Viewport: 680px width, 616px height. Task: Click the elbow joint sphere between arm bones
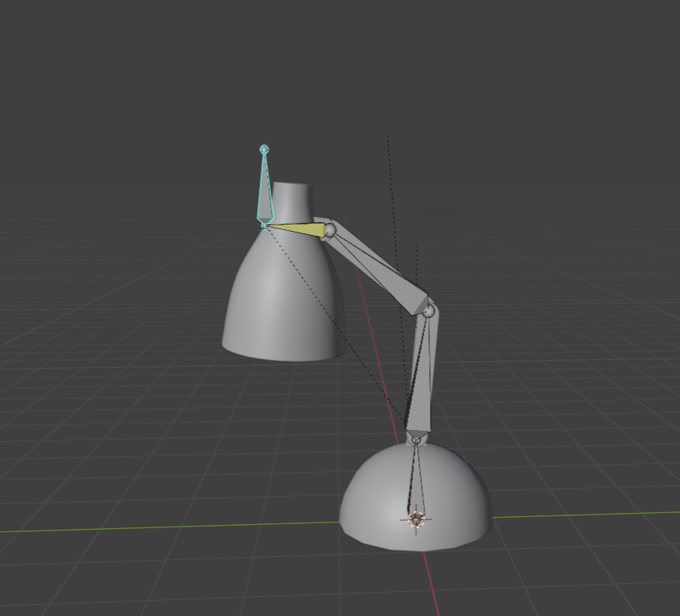point(429,311)
